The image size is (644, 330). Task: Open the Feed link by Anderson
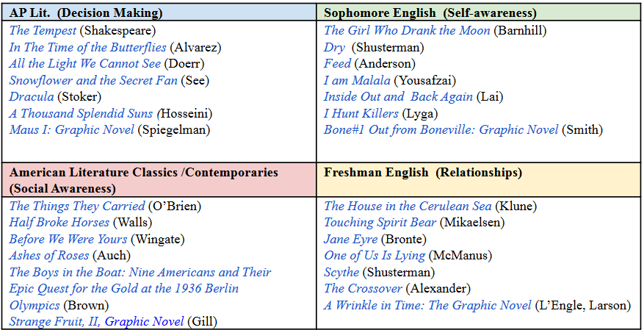click(338, 64)
